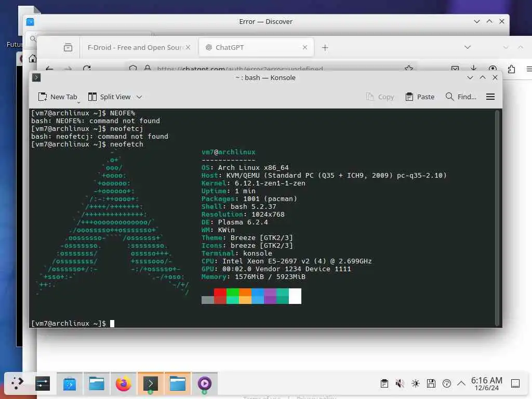Paste clipboard into Konsole terminal
532x399 pixels.
pyautogui.click(x=420, y=97)
